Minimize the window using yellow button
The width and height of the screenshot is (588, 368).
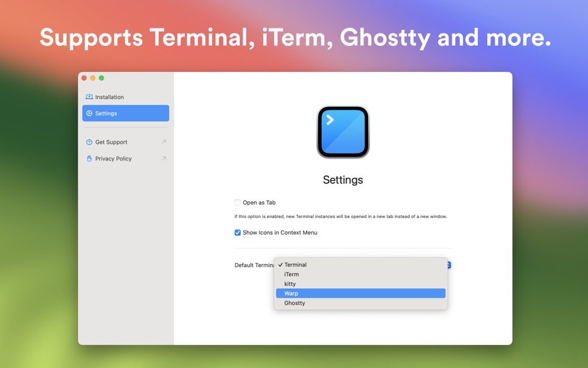click(x=93, y=78)
